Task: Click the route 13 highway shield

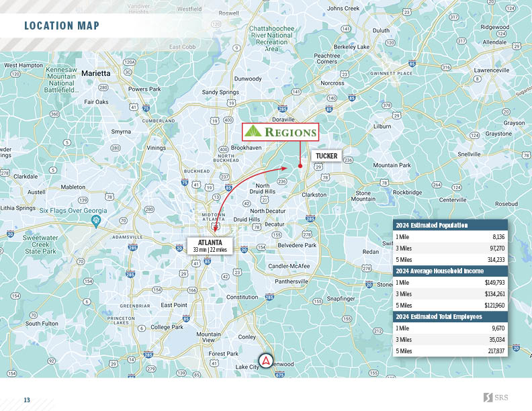Action: 216,197
